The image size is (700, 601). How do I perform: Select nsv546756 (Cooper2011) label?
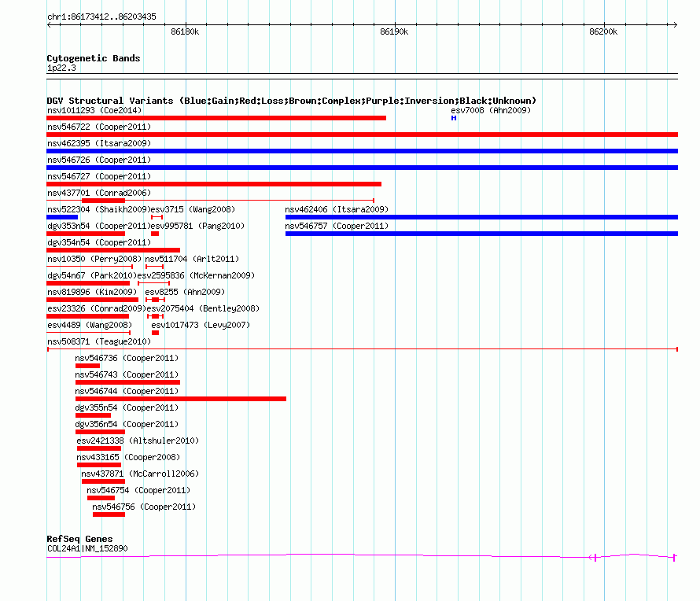144,507
